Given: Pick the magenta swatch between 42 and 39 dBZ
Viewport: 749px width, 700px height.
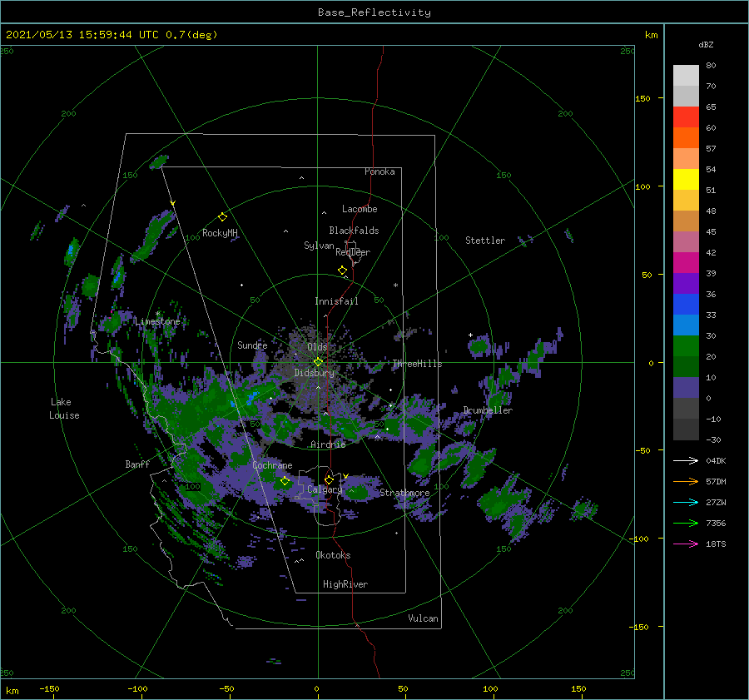Looking at the screenshot, I should pyautogui.click(x=686, y=262).
